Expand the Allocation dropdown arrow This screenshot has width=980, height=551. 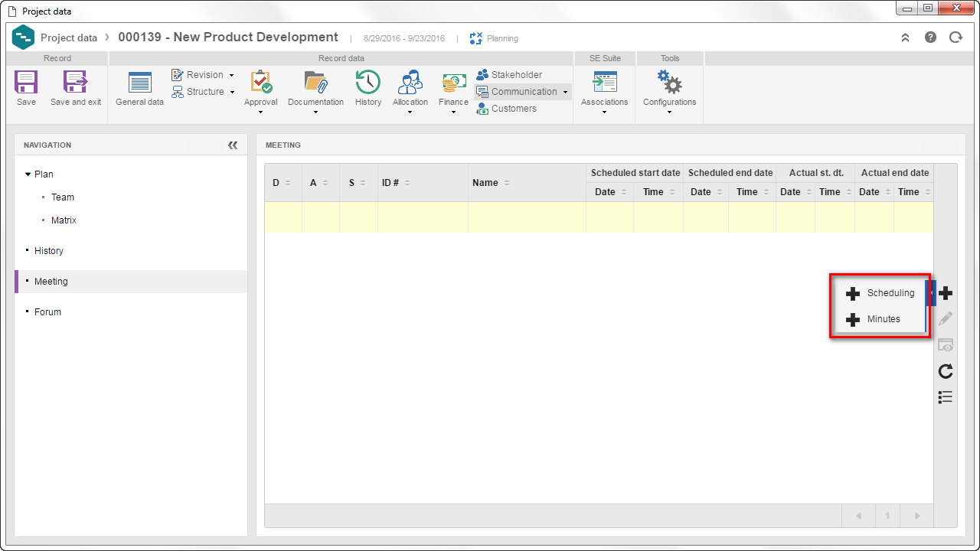pos(410,112)
